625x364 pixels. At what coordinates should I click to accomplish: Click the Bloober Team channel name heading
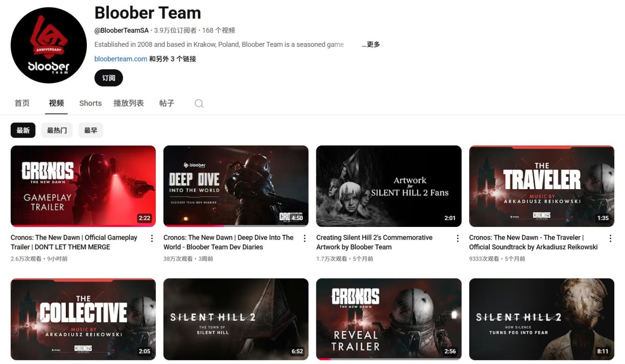click(x=147, y=13)
